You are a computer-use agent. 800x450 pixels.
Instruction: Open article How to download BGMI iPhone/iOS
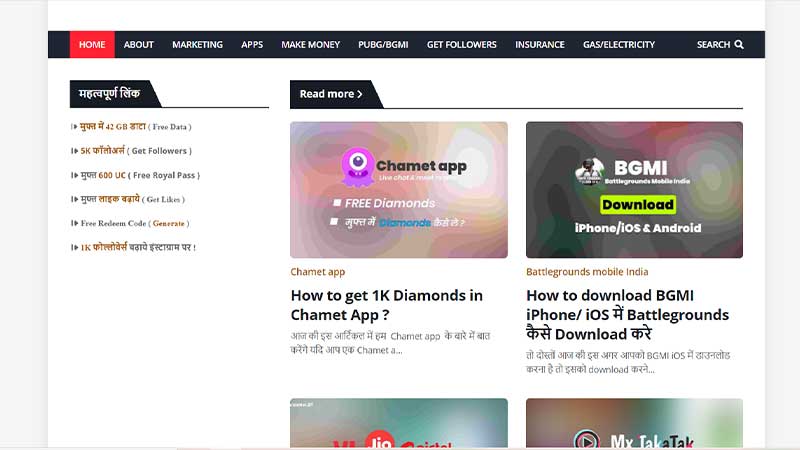pyautogui.click(x=628, y=315)
